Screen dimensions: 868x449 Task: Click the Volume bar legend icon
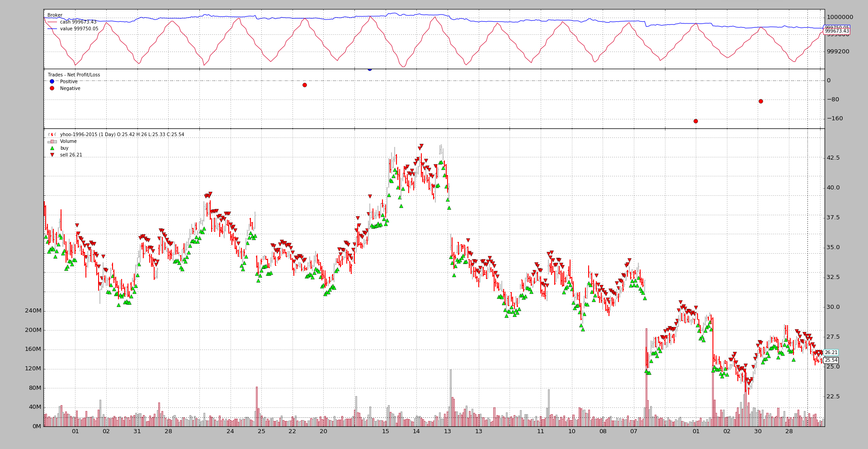pos(52,142)
